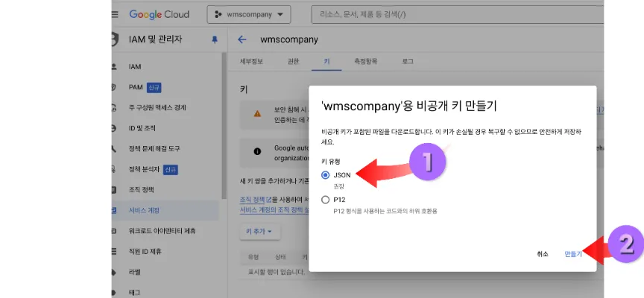Click the Google Cloud logo
644x298 pixels.
(x=160, y=14)
